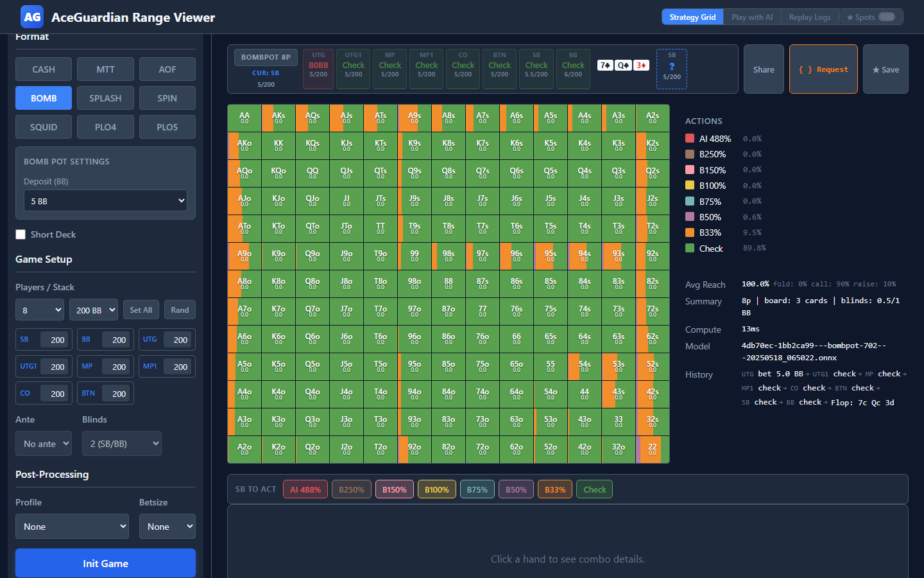Enable the Short Deck checkbox
Screen dimensions: 924x578
[x=20, y=234]
